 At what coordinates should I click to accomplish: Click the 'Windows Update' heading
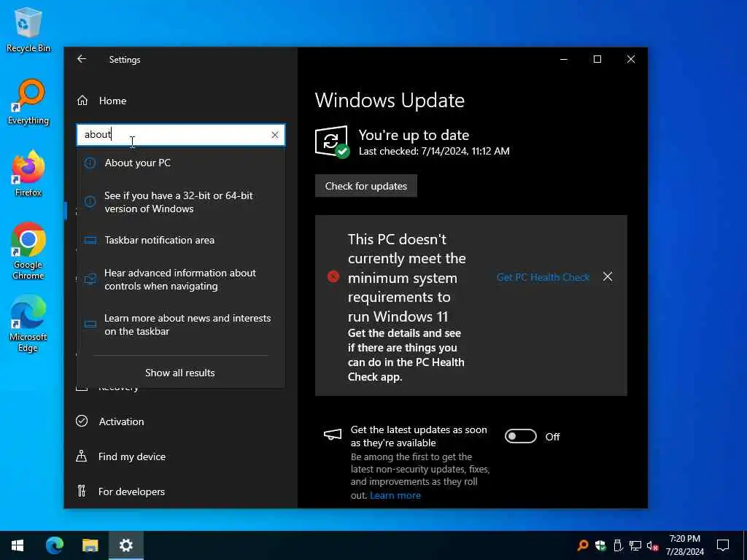[x=390, y=101]
